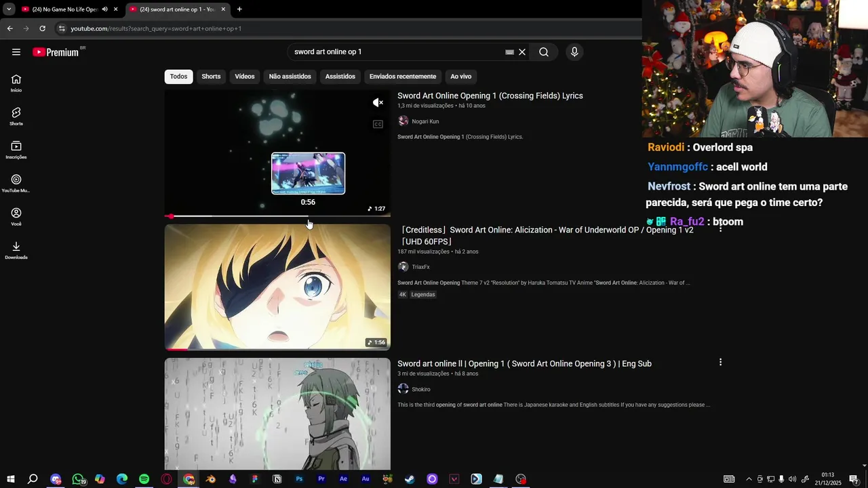Open Downloads in the sidebar
Screen dimensions: 868x488
[16, 251]
